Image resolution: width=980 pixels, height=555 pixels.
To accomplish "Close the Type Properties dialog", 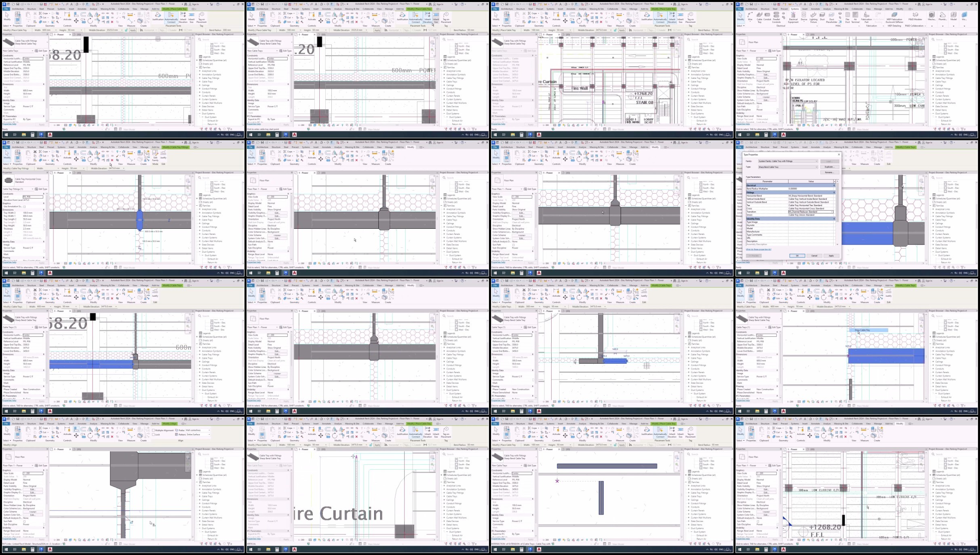I will click(x=839, y=154).
